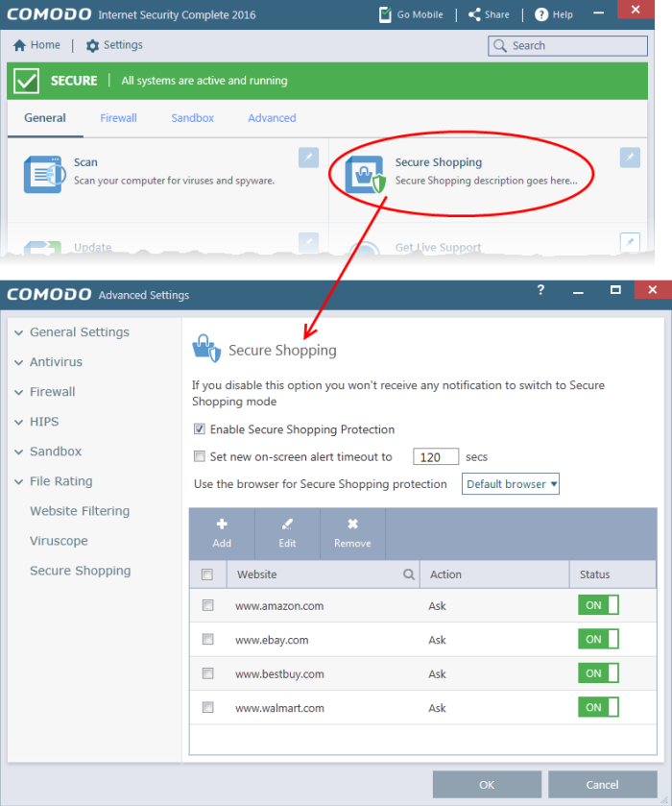
Task: Open the Help question mark icon
Action: pos(541,14)
